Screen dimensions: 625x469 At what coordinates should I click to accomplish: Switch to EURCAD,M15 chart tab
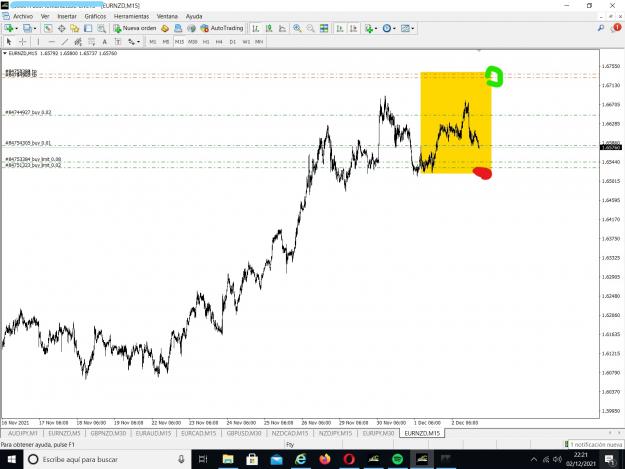click(x=199, y=433)
